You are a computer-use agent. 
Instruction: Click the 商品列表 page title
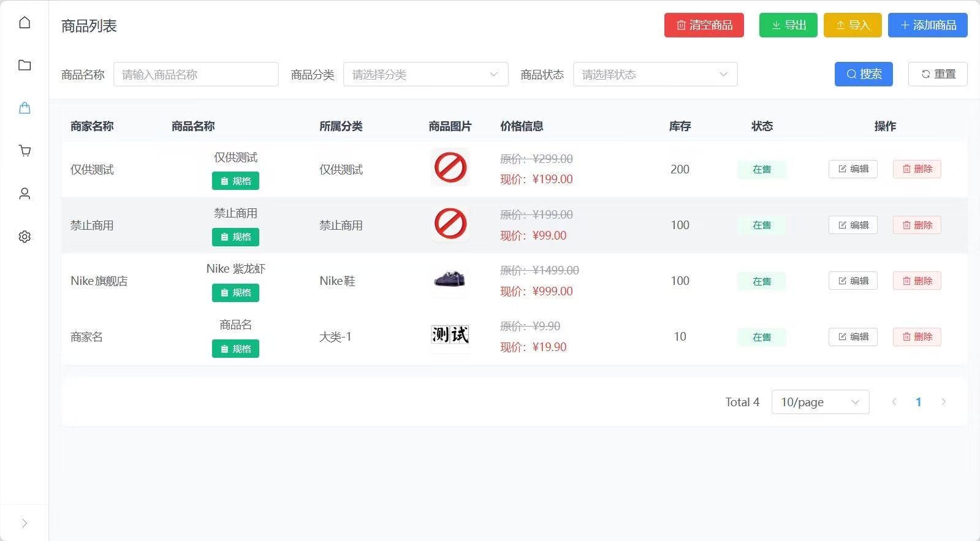89,26
